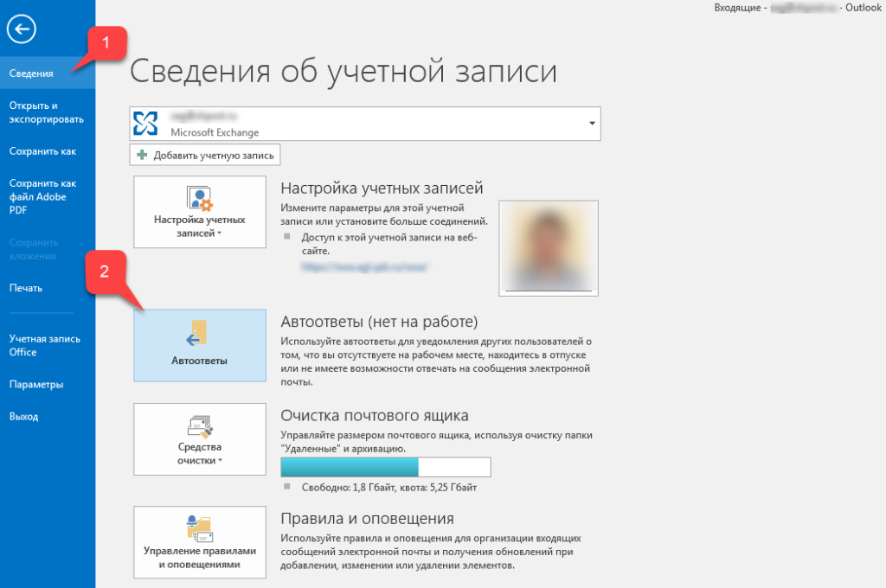Viewport: 886px width, 588px height.
Task: Go back using the circled arrow
Action: point(22,29)
